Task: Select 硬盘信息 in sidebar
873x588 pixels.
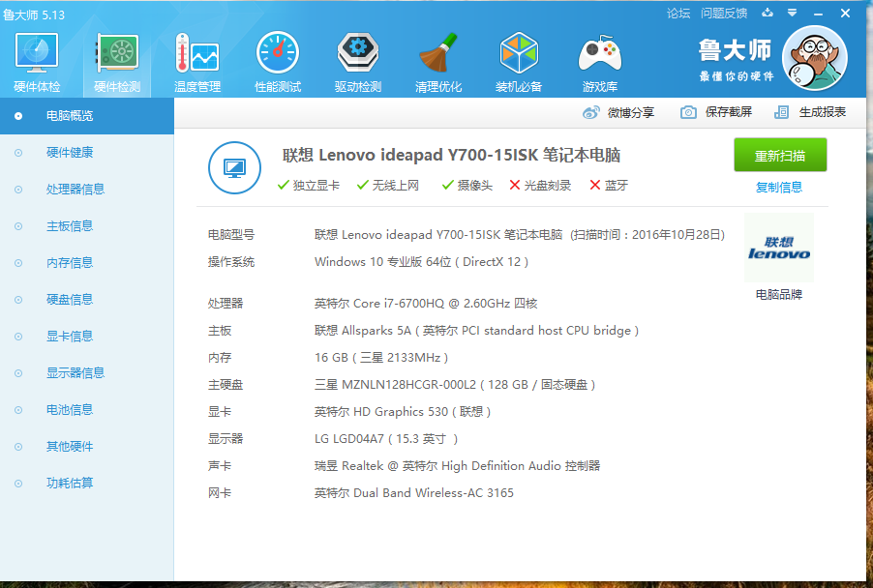Action: tap(87, 299)
